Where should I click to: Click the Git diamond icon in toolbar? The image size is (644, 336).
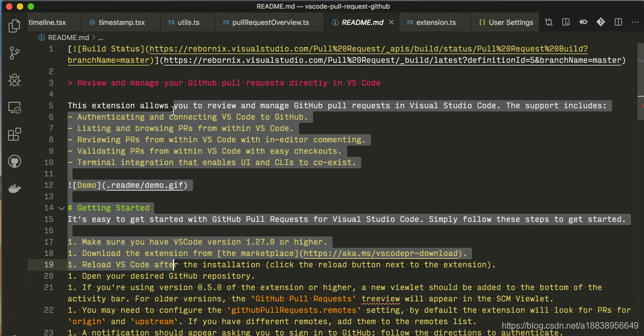(x=600, y=22)
